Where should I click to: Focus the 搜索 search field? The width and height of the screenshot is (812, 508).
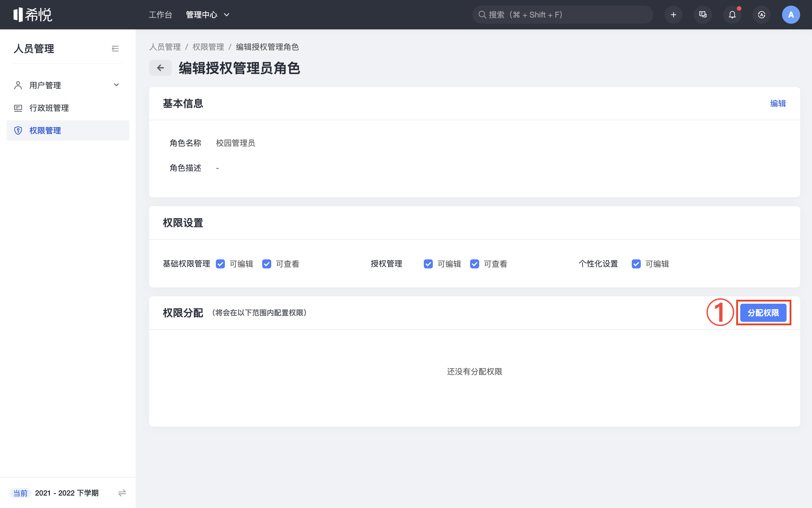563,14
